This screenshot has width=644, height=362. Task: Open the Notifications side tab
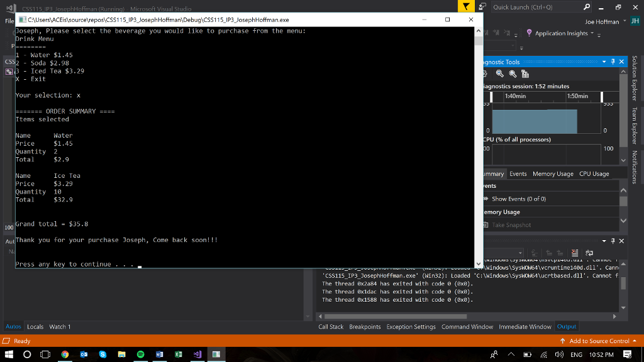(x=635, y=167)
